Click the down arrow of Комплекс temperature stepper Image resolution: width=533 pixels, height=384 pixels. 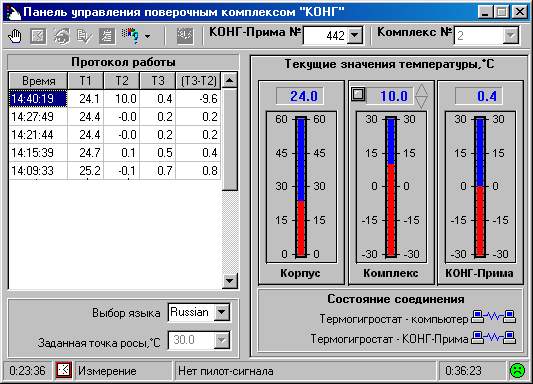pyautogui.click(x=422, y=102)
